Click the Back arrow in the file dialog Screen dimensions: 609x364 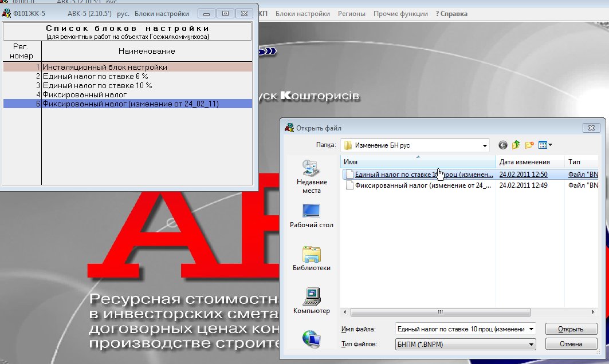click(503, 145)
